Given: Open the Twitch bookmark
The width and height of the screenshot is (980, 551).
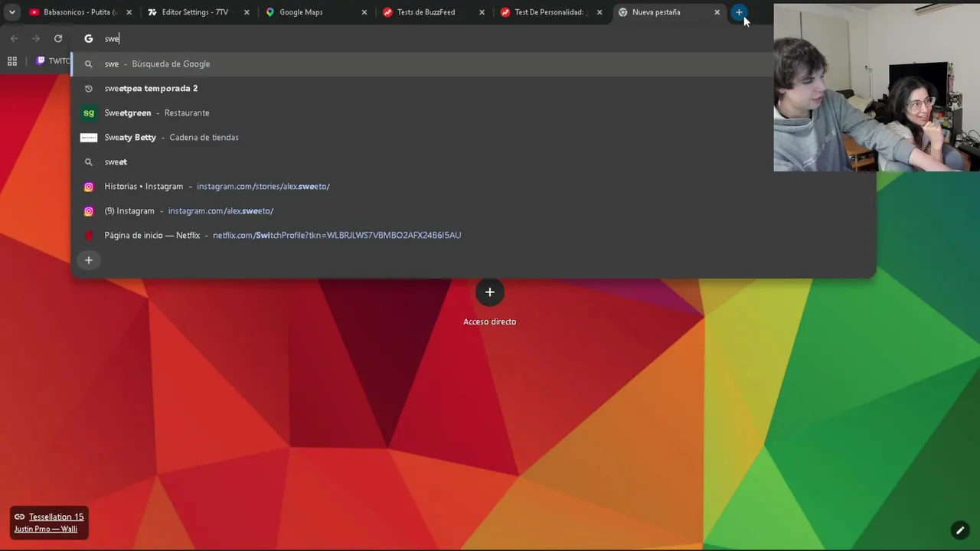Looking at the screenshot, I should point(53,61).
